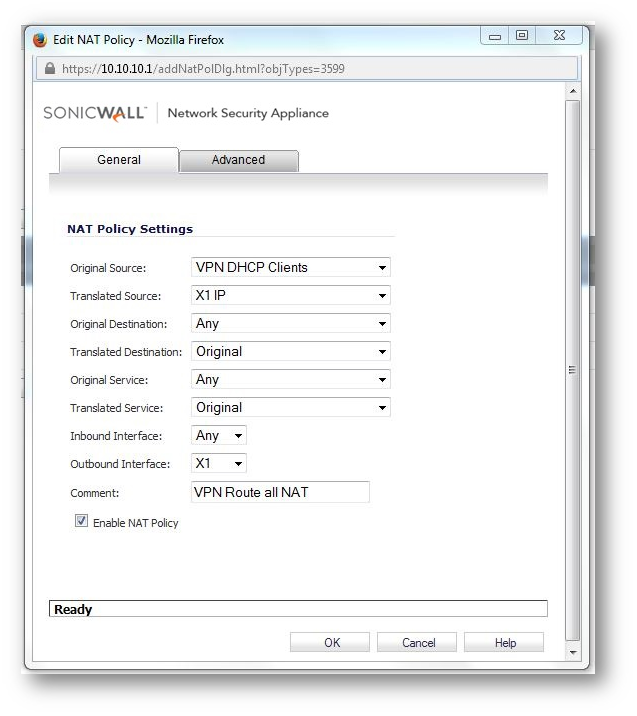Viewport: 637px width, 716px height.
Task: Click in the Comment text field
Action: coord(280,491)
